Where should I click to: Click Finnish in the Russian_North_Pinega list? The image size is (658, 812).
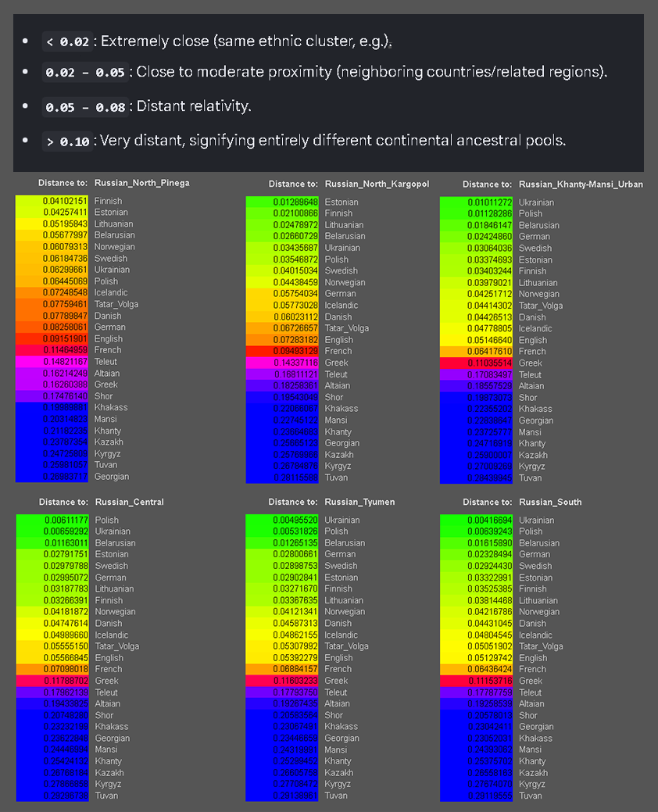coord(108,201)
